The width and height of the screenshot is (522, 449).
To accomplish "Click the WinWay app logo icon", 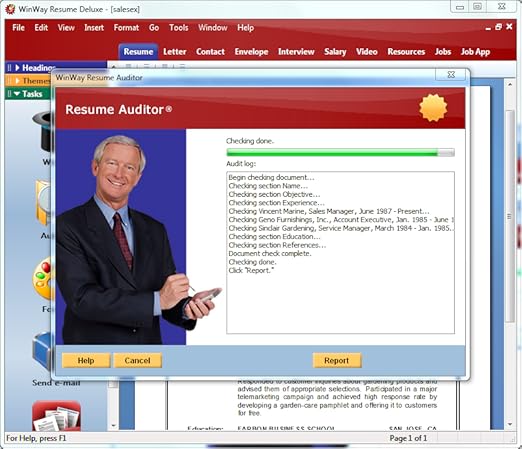I will pos(10,9).
